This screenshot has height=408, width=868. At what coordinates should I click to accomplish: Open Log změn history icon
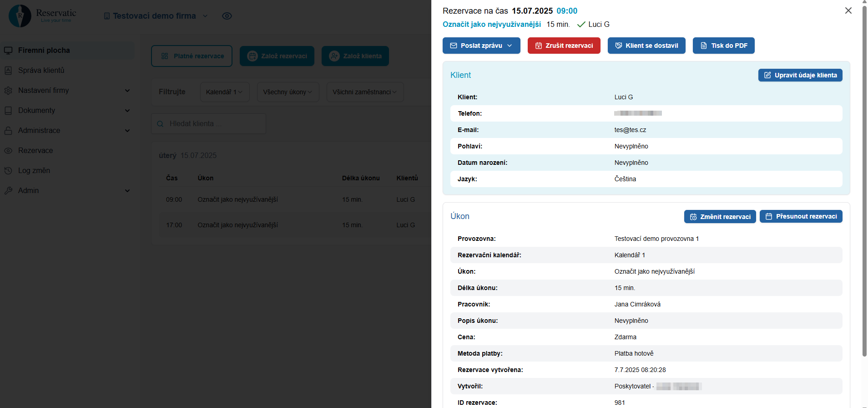[x=8, y=170]
